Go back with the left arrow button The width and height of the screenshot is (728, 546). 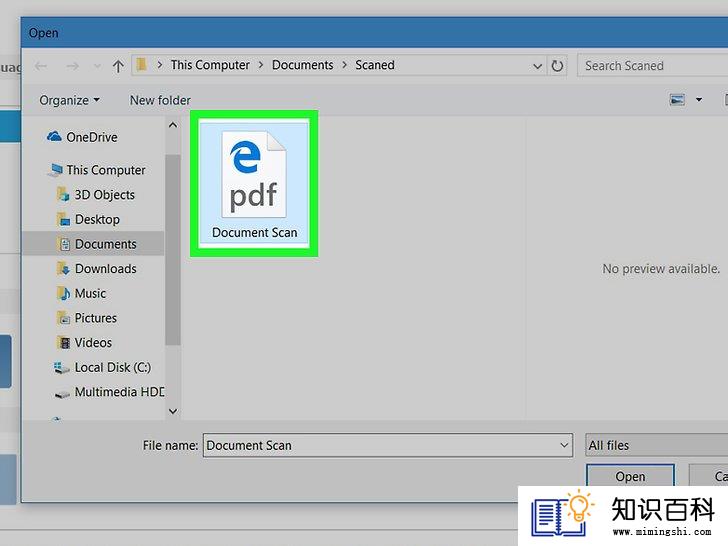[41, 66]
